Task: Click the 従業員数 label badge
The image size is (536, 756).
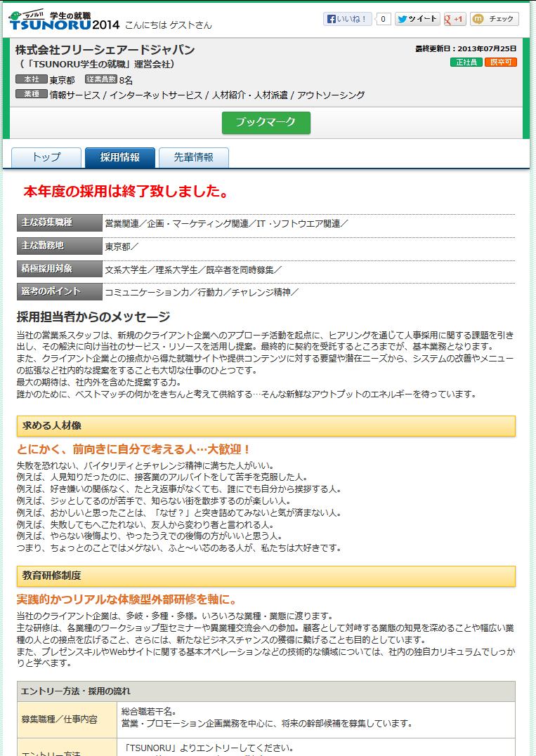Action: point(101,79)
